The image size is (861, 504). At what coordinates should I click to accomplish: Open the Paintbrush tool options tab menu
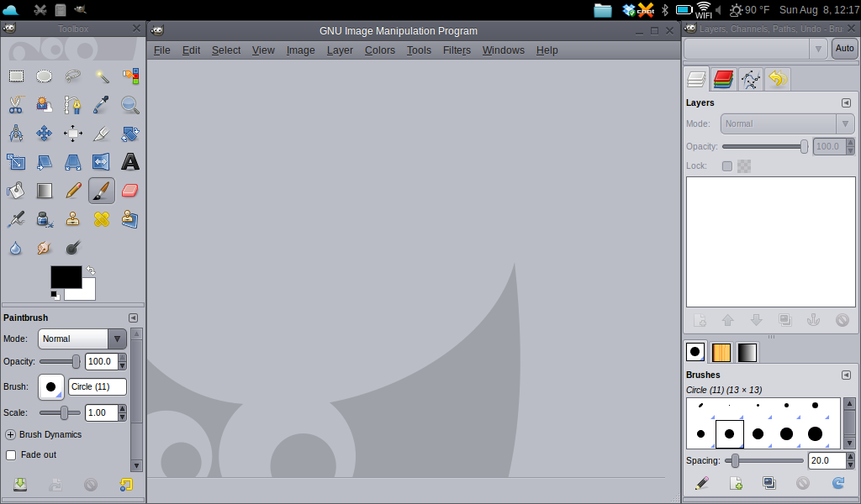[x=133, y=318]
